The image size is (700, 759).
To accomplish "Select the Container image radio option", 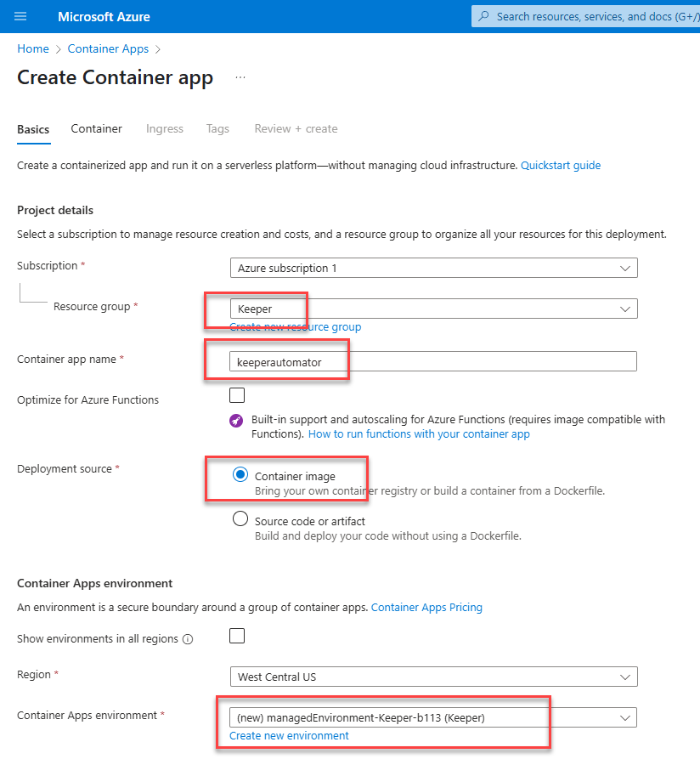I will [x=240, y=475].
